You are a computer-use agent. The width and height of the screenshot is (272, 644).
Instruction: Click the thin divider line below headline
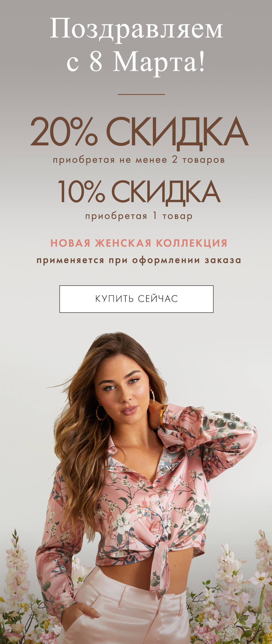pos(141,95)
